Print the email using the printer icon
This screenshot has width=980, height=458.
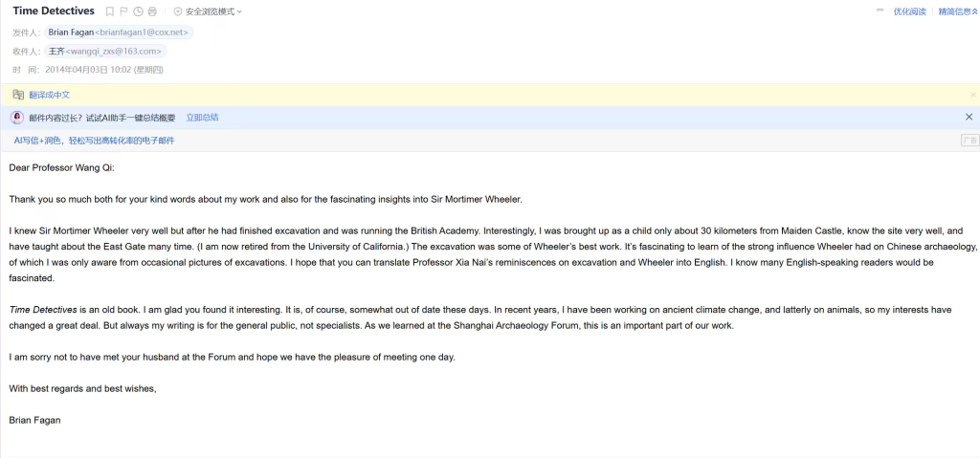tap(152, 11)
